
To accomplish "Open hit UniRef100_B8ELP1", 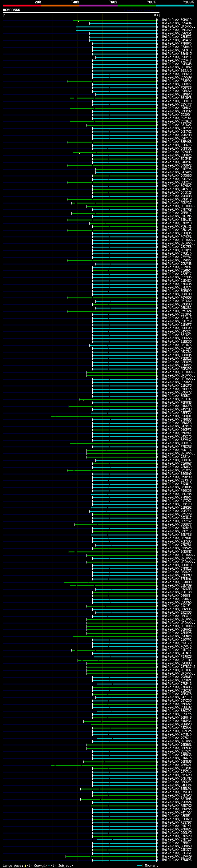I will [x=176, y=789].
